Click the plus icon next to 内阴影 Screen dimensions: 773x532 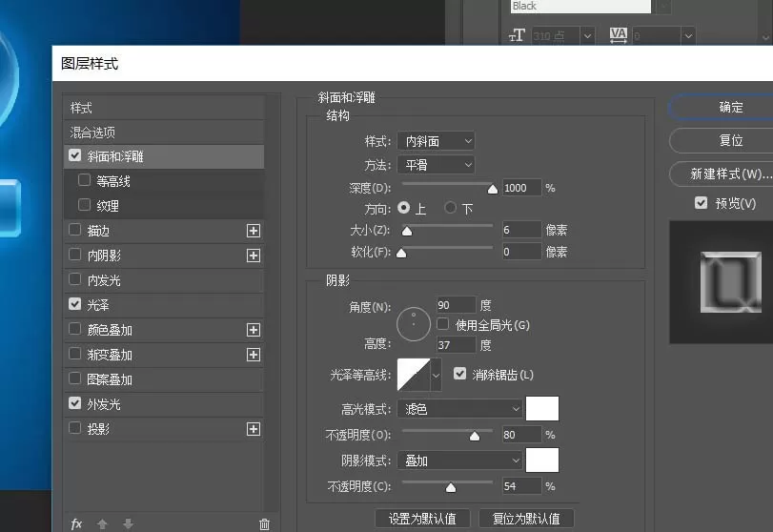(x=254, y=256)
